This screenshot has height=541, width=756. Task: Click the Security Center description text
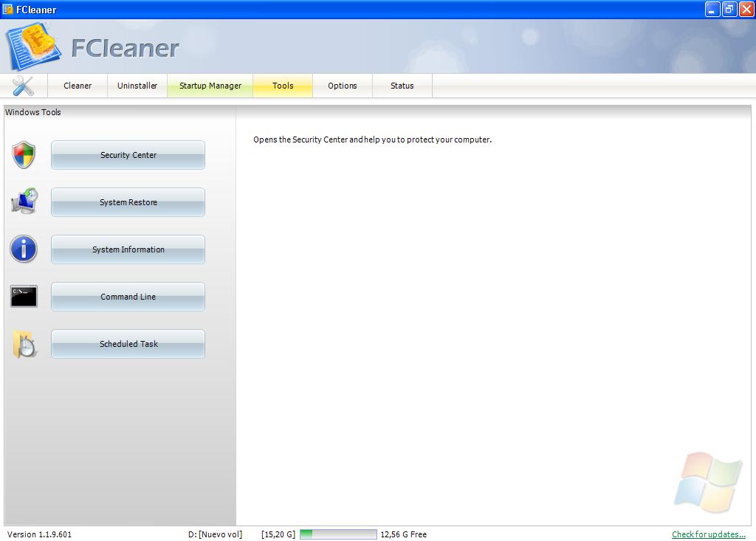tap(372, 139)
